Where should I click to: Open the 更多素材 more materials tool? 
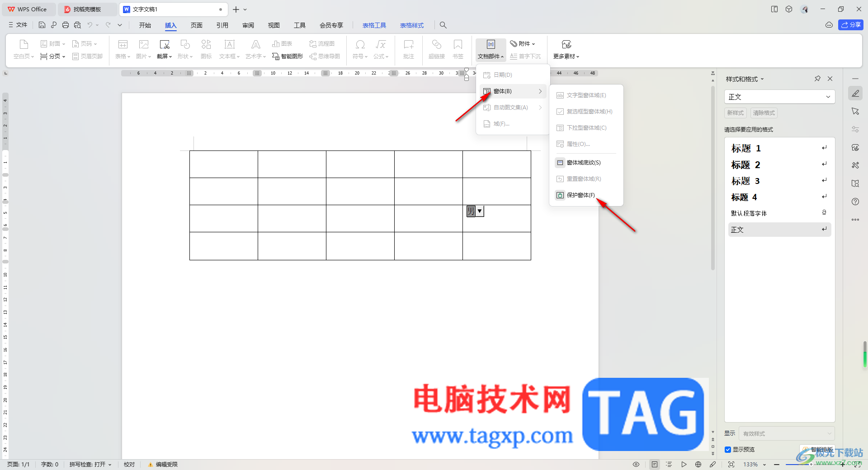[566, 49]
